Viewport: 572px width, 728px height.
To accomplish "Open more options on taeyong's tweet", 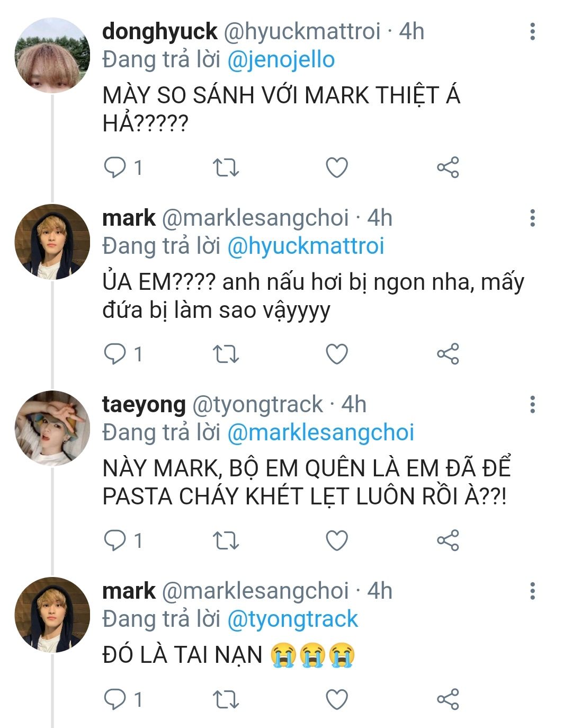I will click(532, 405).
